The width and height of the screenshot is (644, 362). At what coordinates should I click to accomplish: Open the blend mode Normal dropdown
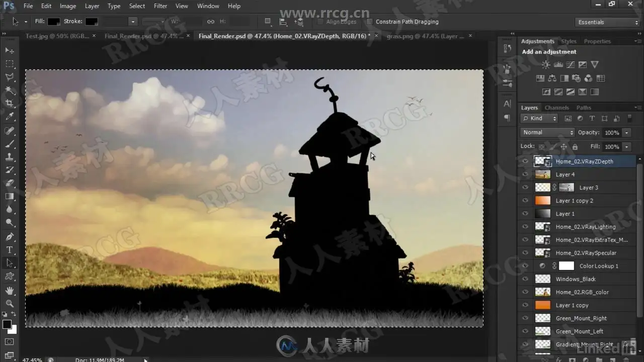547,132
